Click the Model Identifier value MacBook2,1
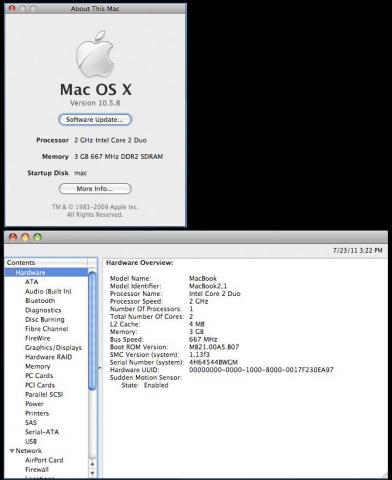 tap(208, 286)
